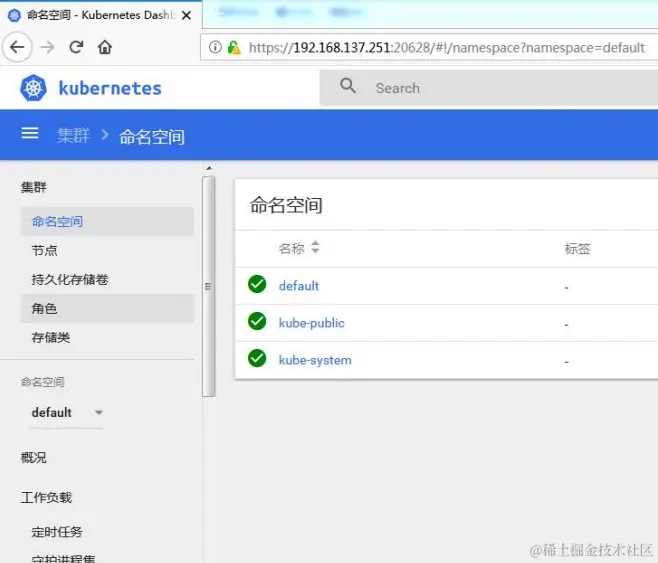The width and height of the screenshot is (658, 563).
Task: Go to browser home page icon
Action: point(105,47)
